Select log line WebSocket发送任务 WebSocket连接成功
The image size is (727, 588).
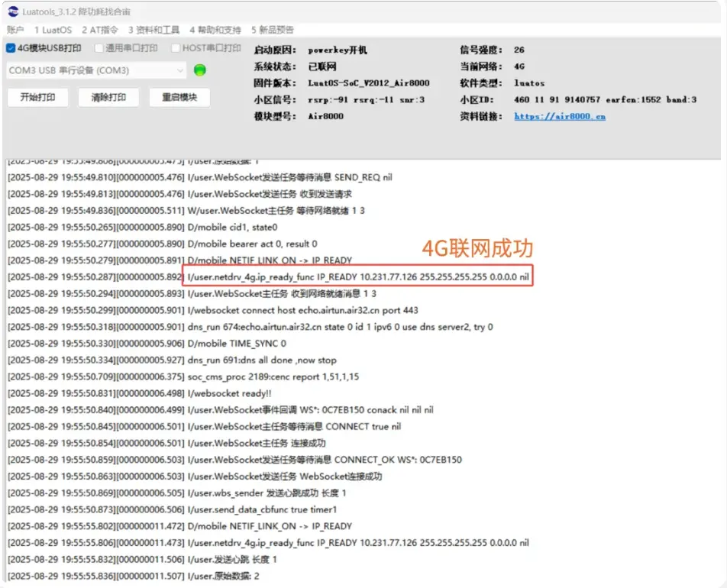[x=195, y=477]
